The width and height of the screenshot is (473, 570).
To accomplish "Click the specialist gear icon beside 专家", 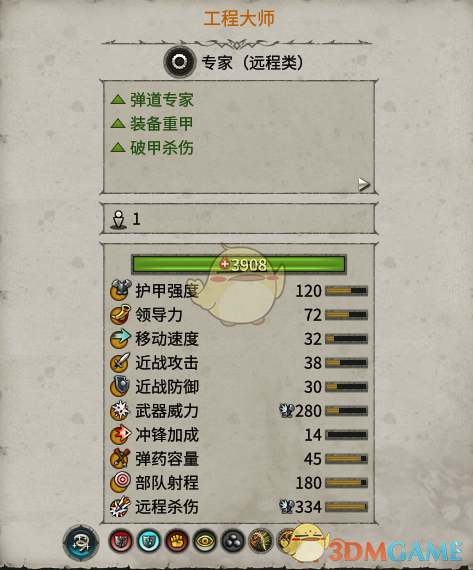I will click(180, 62).
